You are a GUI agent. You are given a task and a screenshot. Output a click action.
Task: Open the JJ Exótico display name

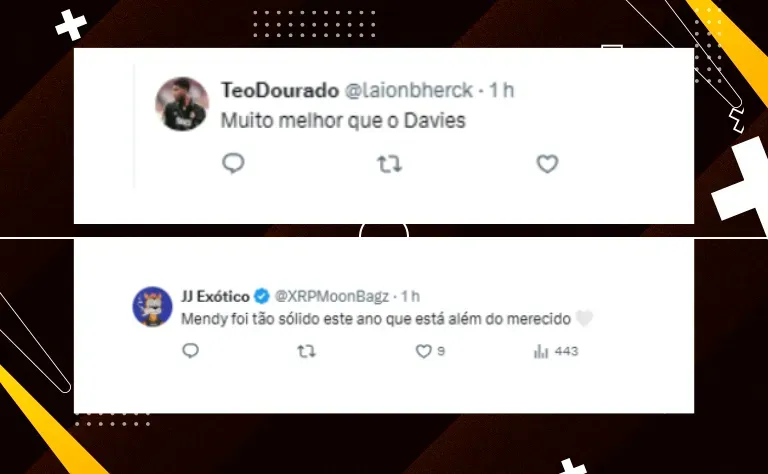coord(216,296)
